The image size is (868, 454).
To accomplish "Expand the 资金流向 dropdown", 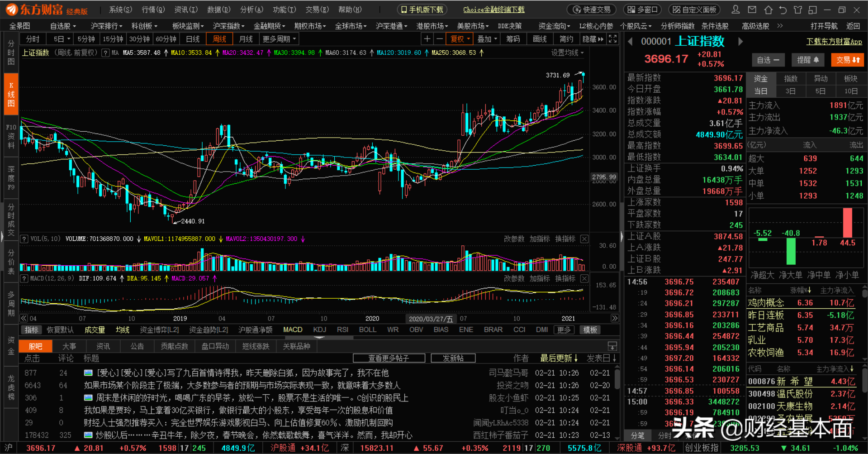I will 554,26.
